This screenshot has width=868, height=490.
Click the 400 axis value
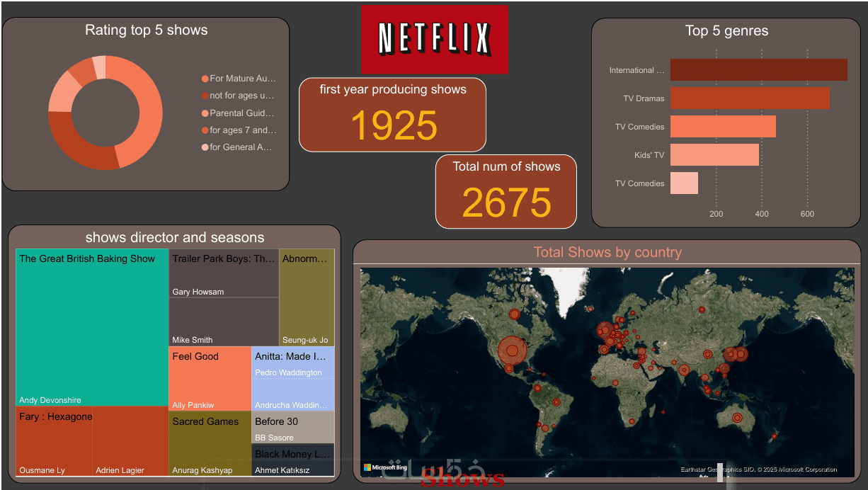762,214
